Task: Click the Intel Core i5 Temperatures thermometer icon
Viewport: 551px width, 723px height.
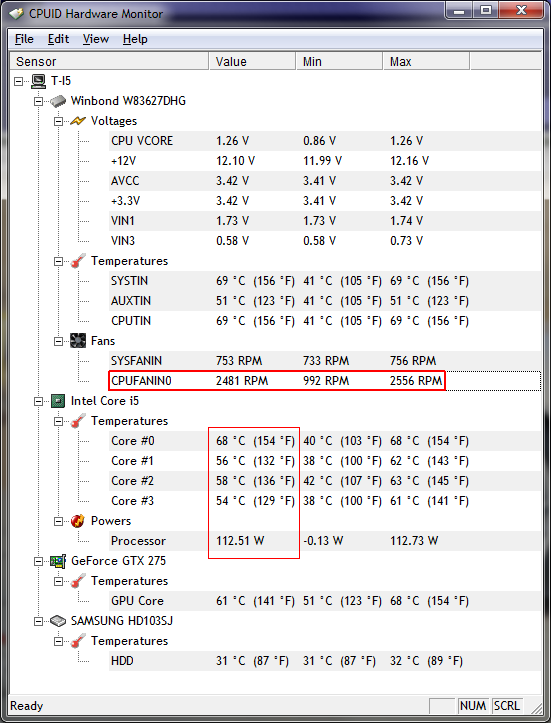Action: point(78,421)
